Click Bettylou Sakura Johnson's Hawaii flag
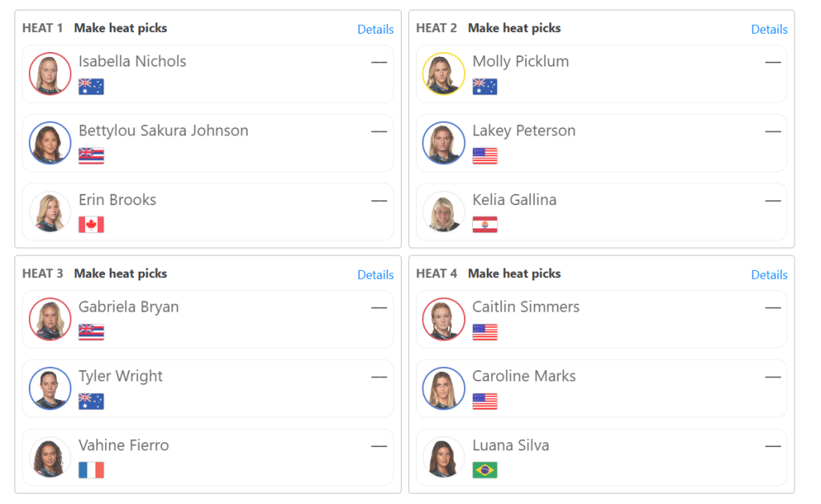The height and width of the screenshot is (504, 821). pyautogui.click(x=91, y=155)
